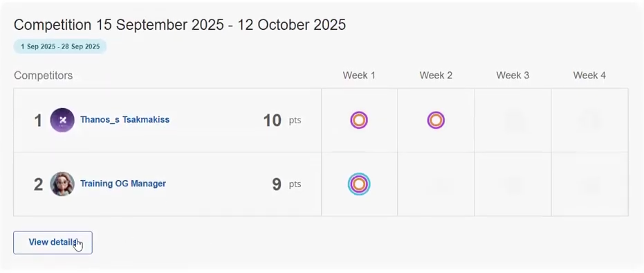Select Training OG Manager's Week 1 ring
The image size is (644, 273).
click(x=359, y=184)
